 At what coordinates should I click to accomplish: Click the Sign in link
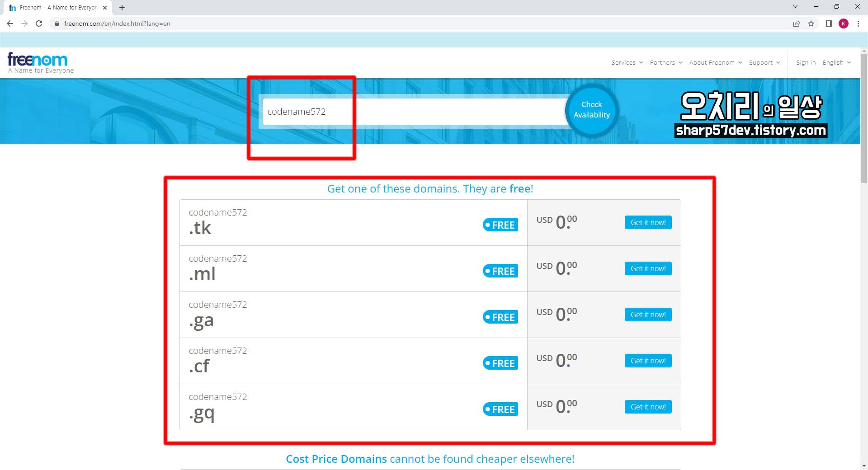click(806, 62)
